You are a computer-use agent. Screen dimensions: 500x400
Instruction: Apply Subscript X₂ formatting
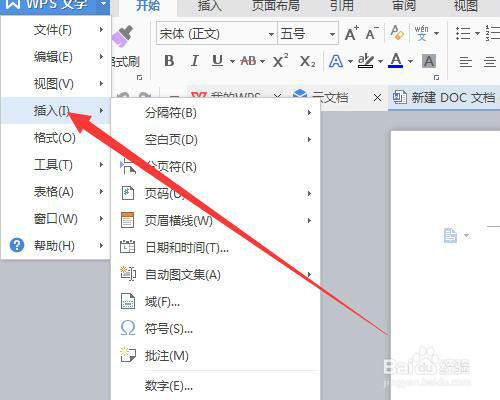click(307, 61)
